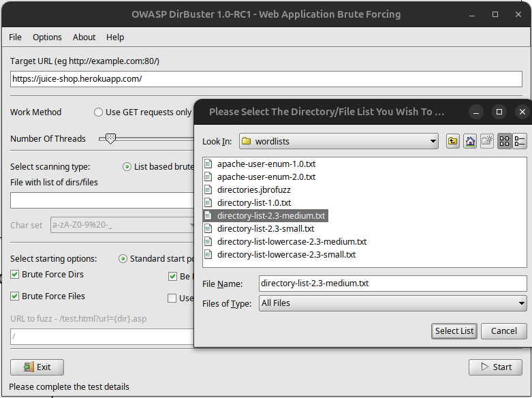This screenshot has height=398, width=532.
Task: Select directory-list-lowercase-2.3-small.txt file name
Action: click(x=286, y=254)
